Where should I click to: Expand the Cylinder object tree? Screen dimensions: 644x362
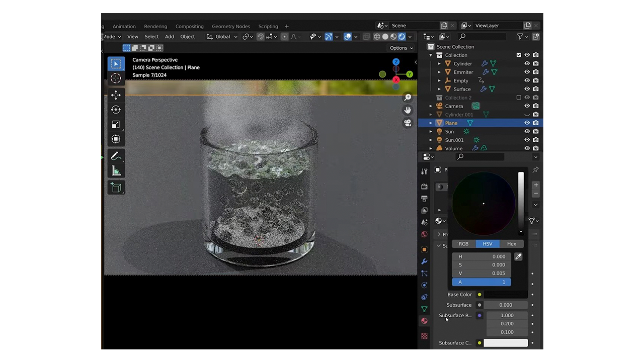click(x=439, y=64)
